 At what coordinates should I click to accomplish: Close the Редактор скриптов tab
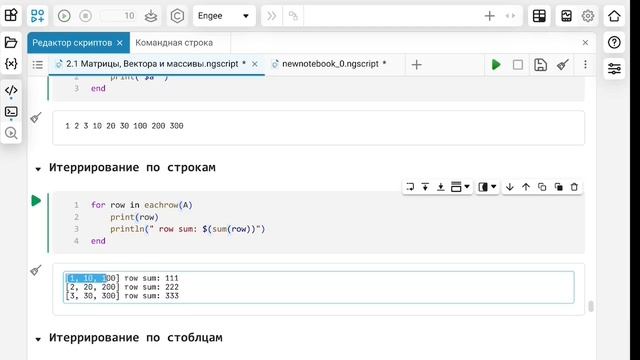pos(120,43)
